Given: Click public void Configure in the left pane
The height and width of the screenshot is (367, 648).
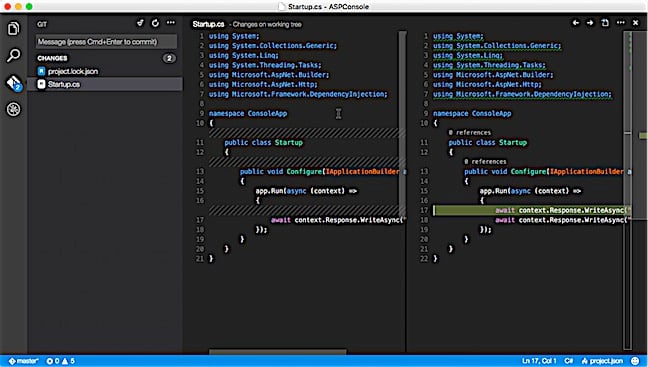Looking at the screenshot, I should 281,172.
